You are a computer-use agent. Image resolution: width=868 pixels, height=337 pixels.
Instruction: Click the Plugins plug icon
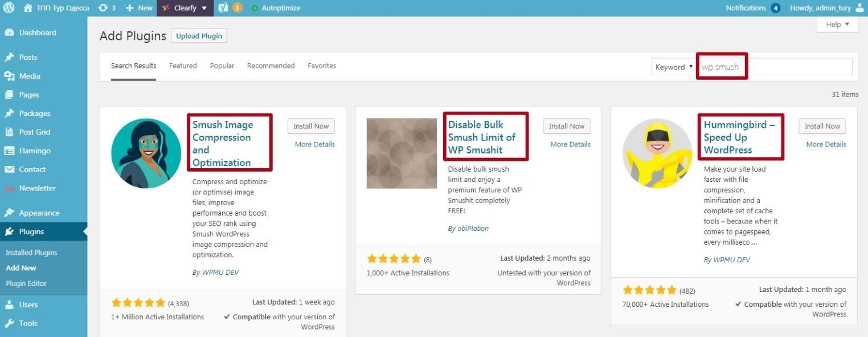(9, 232)
